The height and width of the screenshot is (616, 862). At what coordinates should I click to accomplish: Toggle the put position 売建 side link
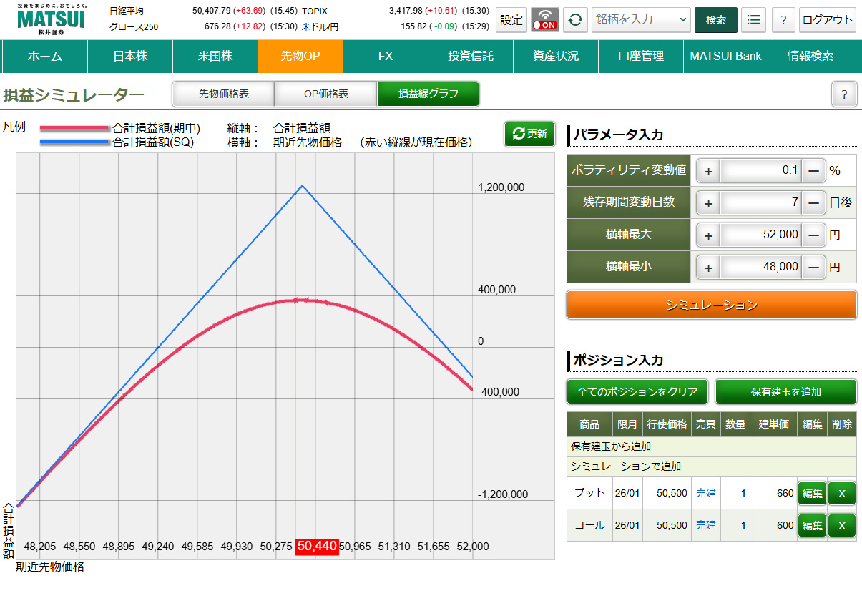(x=705, y=493)
